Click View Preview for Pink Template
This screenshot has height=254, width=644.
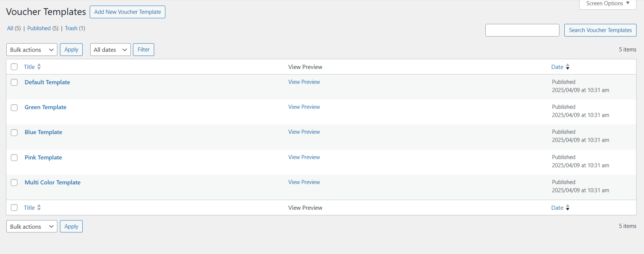(x=304, y=157)
